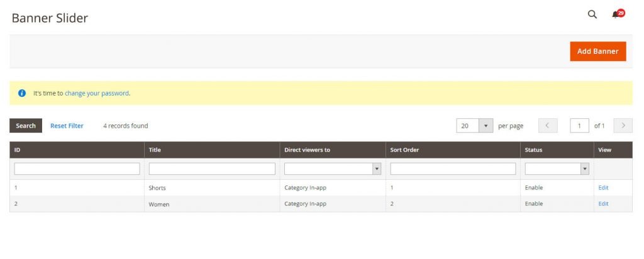Image resolution: width=644 pixels, height=259 pixels.
Task: Click the info icon in password notice
Action: click(x=22, y=93)
